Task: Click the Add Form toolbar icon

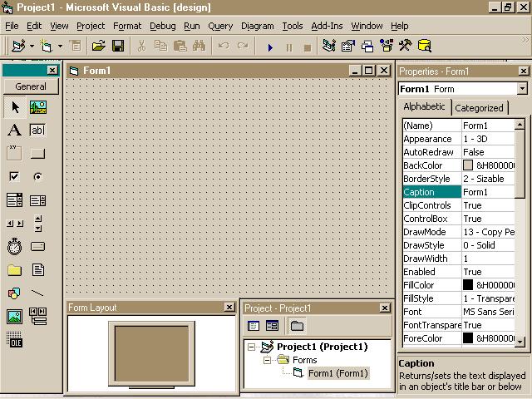Action: tap(46, 46)
